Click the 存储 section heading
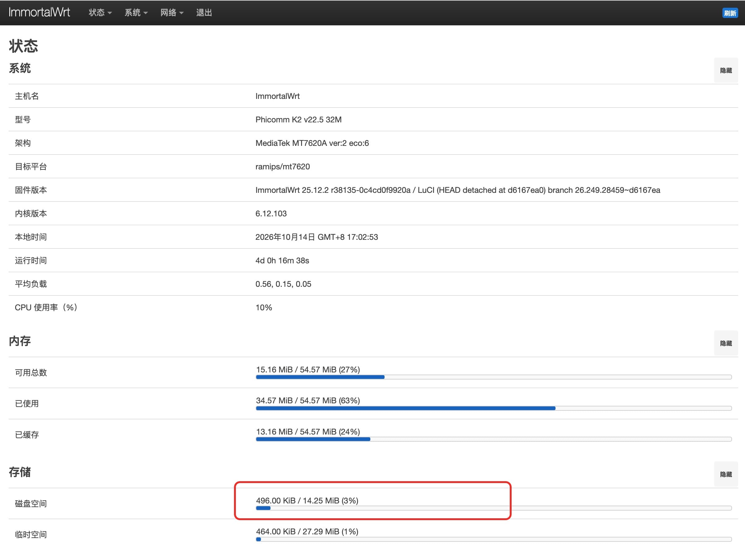This screenshot has width=745, height=560. [x=19, y=472]
